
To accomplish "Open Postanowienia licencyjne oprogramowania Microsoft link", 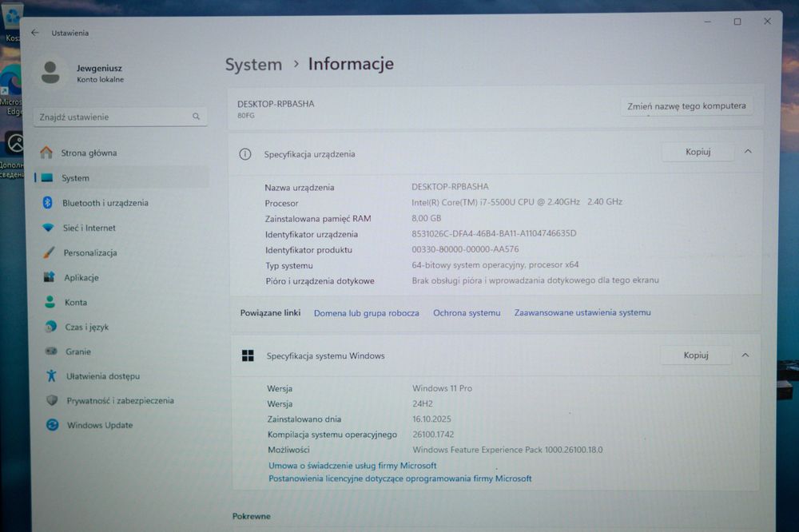I will click(400, 478).
